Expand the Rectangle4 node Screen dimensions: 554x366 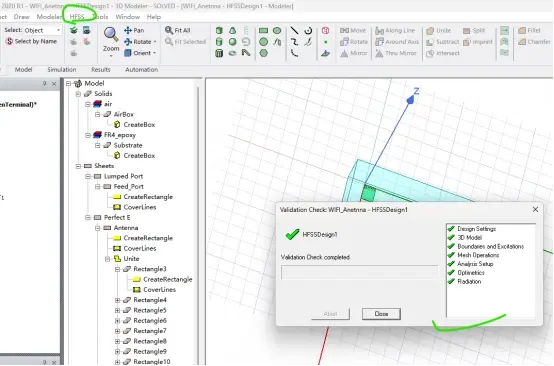pos(117,300)
